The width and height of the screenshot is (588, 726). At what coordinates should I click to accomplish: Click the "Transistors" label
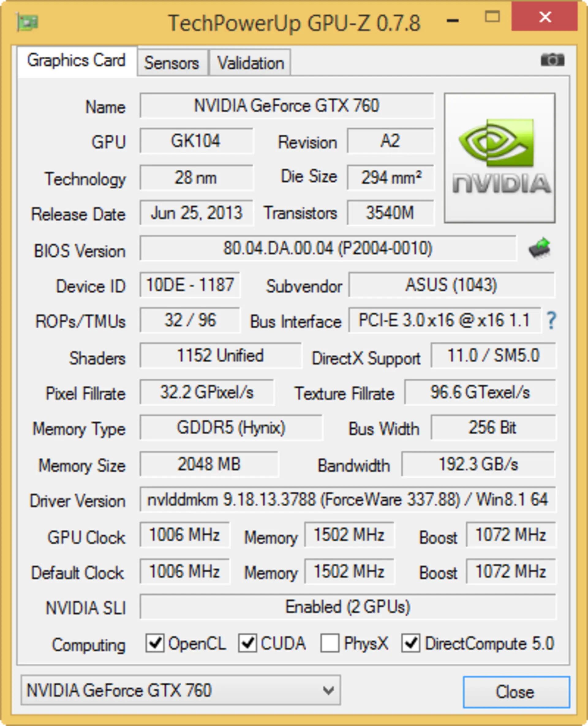pyautogui.click(x=301, y=213)
